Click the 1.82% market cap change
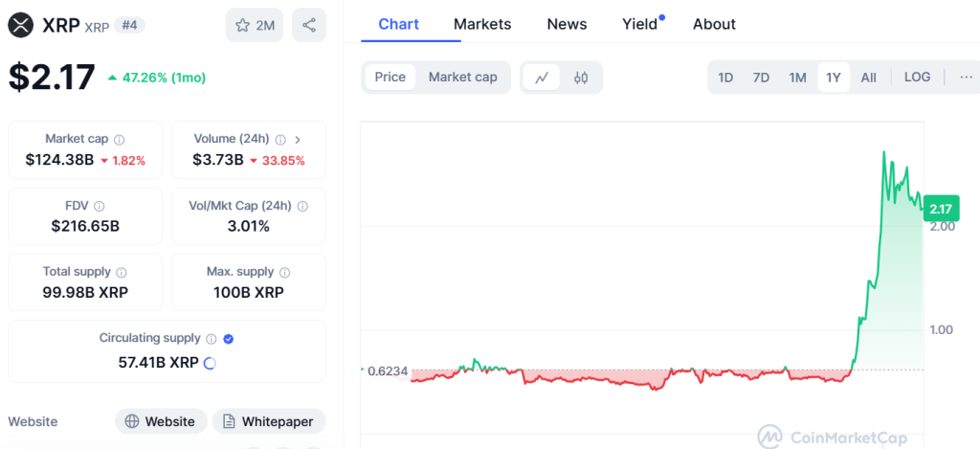This screenshot has height=449, width=980. (123, 161)
